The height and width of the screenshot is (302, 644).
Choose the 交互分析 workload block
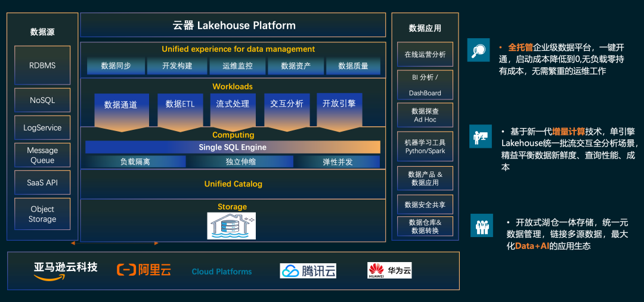[x=287, y=112]
